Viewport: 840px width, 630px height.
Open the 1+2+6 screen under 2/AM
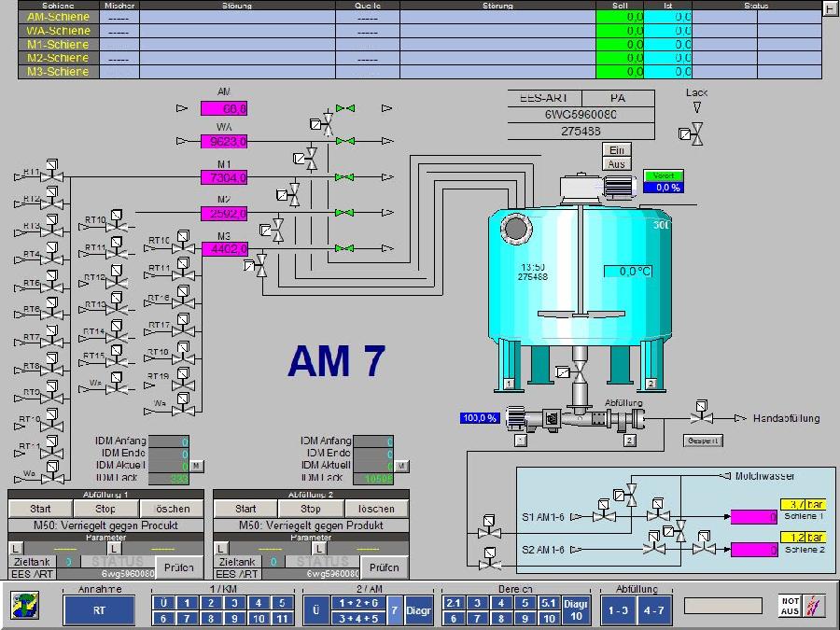coord(359,603)
